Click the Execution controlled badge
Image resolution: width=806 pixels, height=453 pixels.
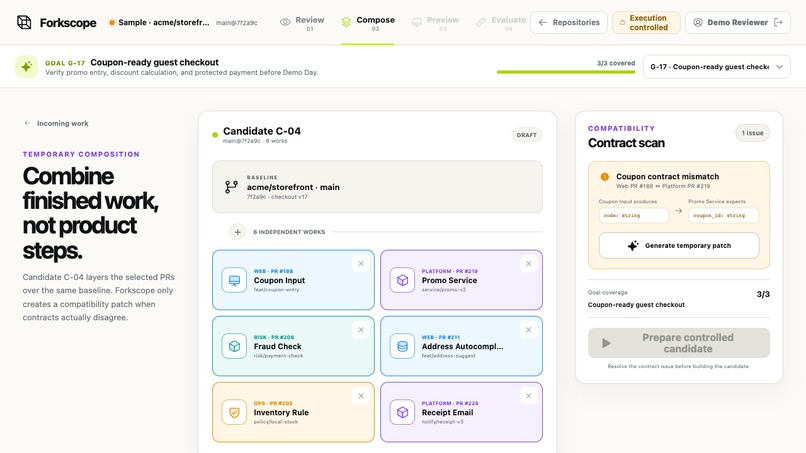[x=646, y=23]
